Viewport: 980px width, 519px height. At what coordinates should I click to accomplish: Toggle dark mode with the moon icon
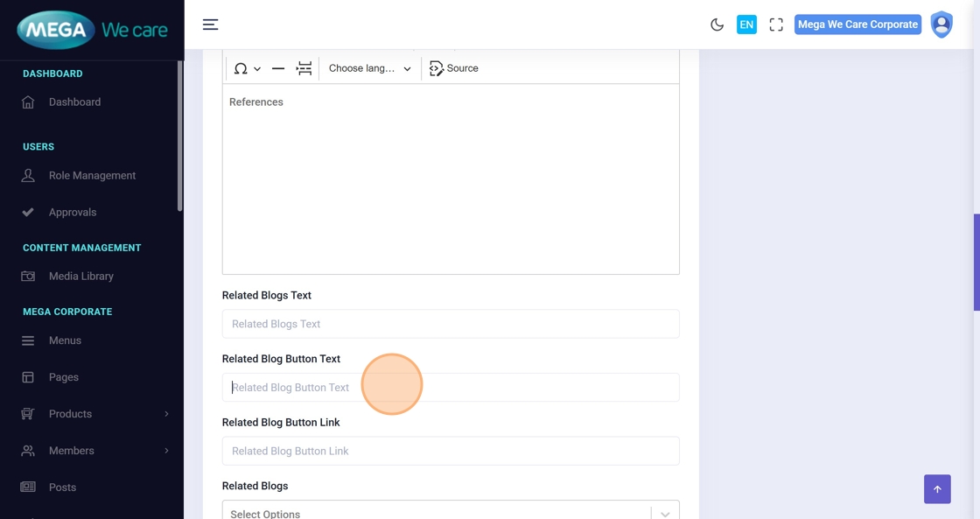point(717,25)
